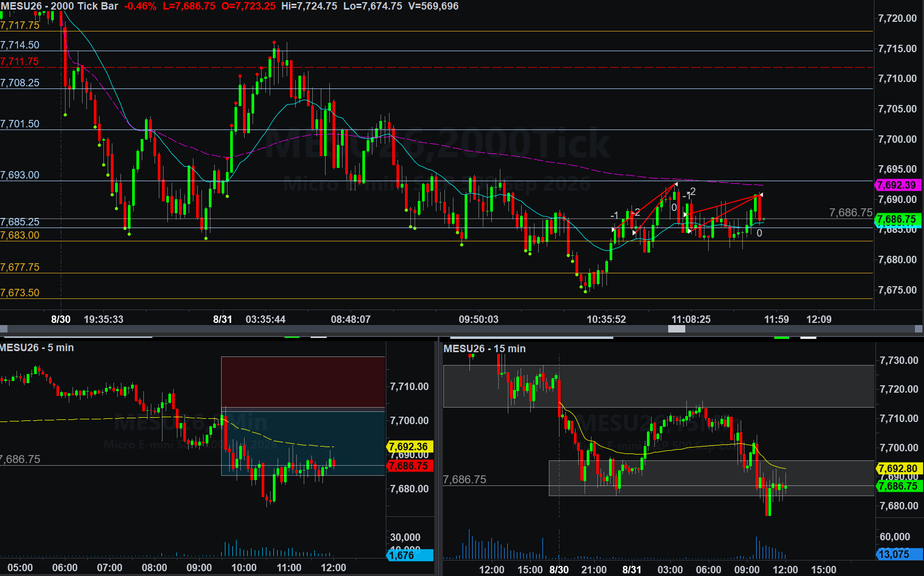Click the blue 1,676 volume tag
Viewport: 924px width, 576px height.
tap(409, 555)
